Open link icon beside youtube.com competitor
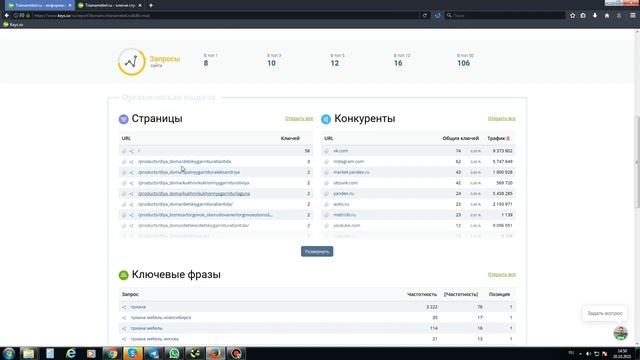The height and width of the screenshot is (360, 640). [x=327, y=225]
